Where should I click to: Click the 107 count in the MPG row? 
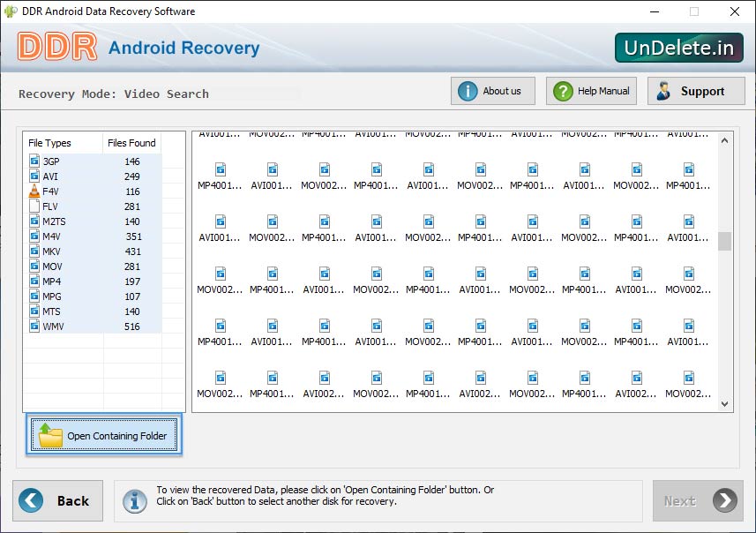point(132,297)
